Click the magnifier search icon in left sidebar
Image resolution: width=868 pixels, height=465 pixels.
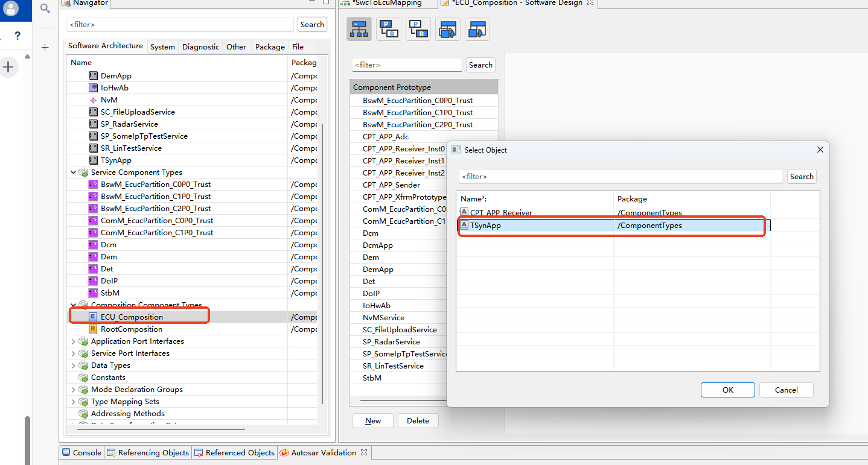pos(45,8)
